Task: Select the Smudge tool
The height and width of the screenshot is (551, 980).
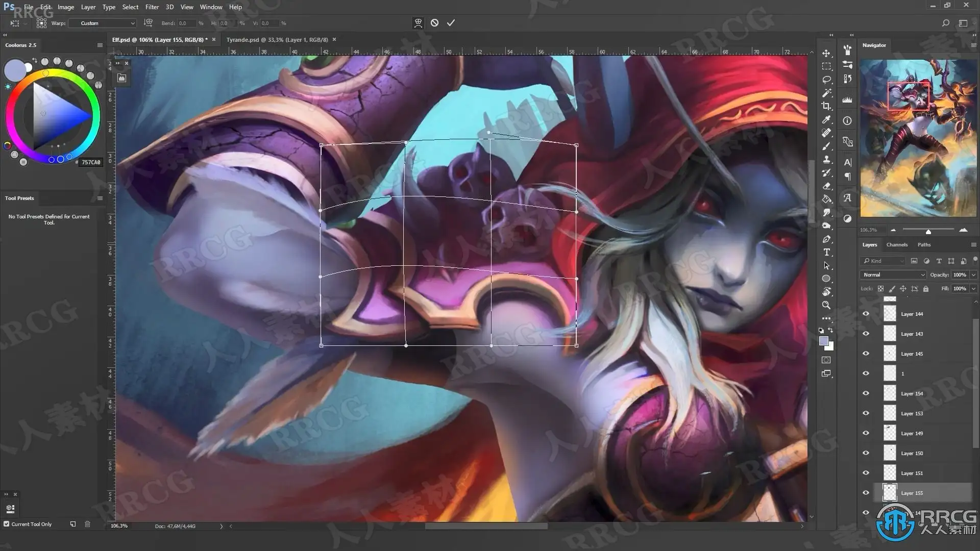Action: click(x=826, y=212)
